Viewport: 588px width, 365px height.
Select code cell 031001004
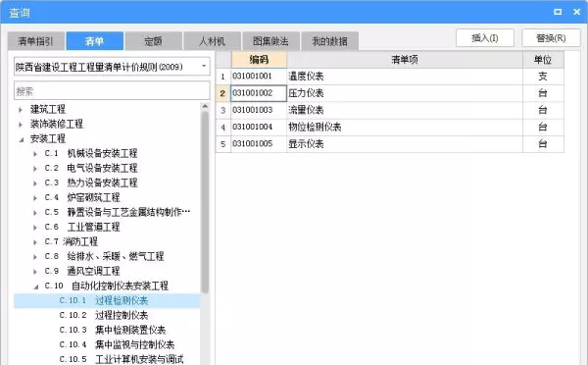pos(259,127)
